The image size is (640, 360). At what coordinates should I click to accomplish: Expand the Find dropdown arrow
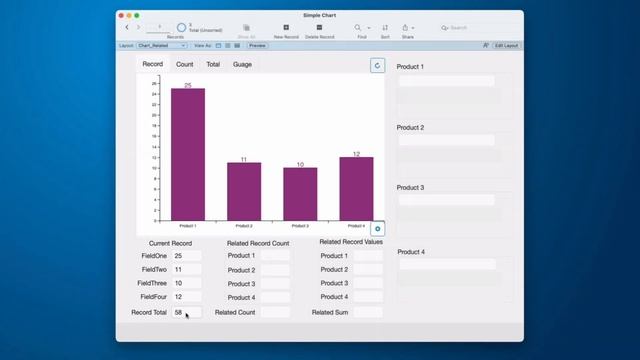pos(369,28)
